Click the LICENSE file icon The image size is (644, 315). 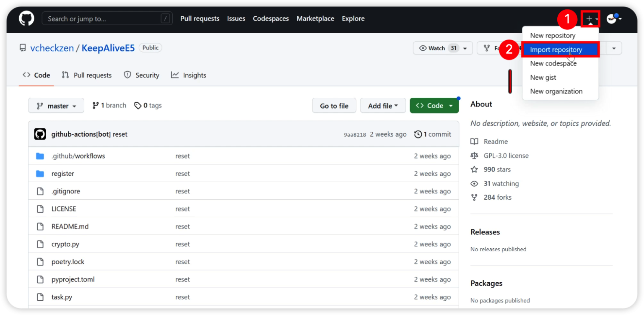(x=40, y=209)
